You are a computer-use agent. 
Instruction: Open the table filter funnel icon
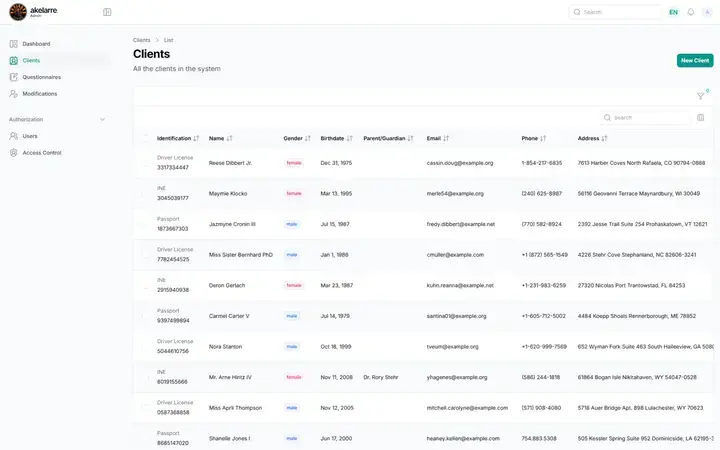click(x=700, y=96)
